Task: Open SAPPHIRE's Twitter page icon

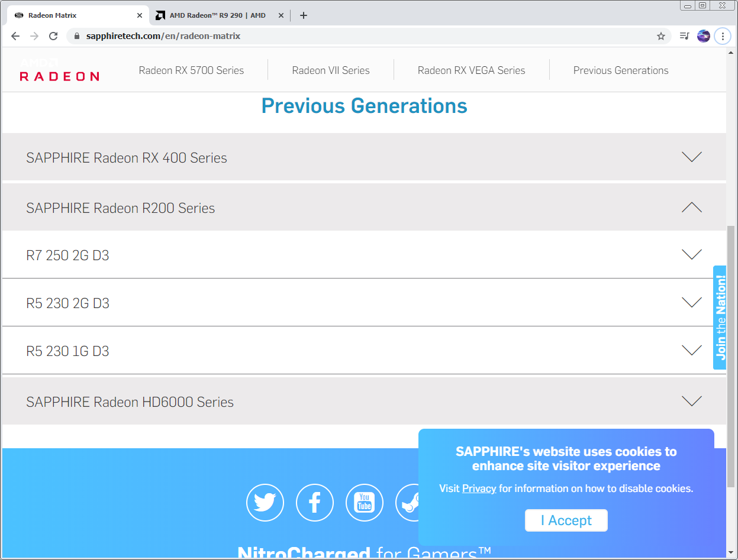Action: coord(265,503)
